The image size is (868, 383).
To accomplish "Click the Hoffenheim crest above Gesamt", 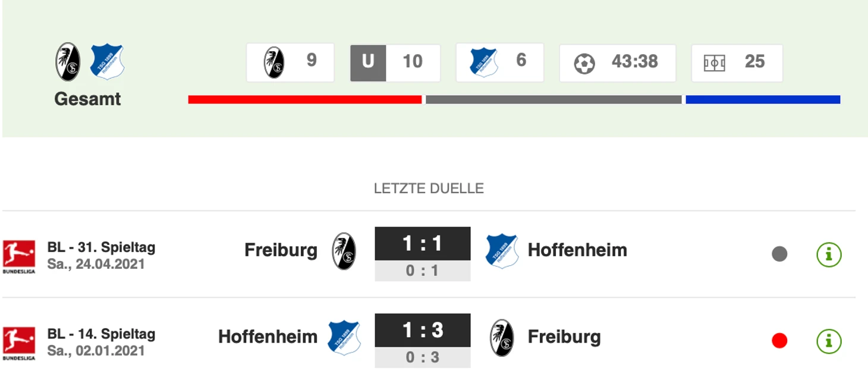I will coord(107,62).
